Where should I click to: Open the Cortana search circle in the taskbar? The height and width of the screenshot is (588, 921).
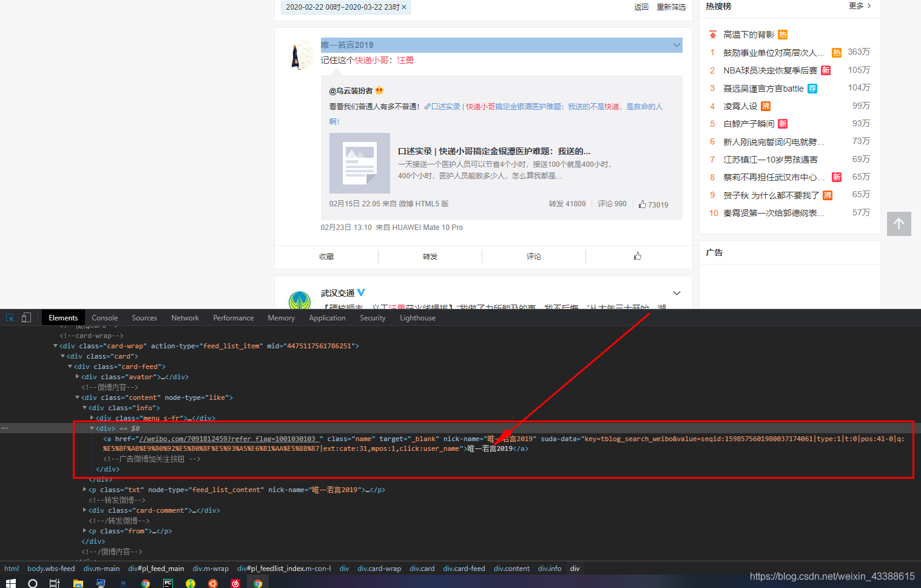tap(33, 583)
